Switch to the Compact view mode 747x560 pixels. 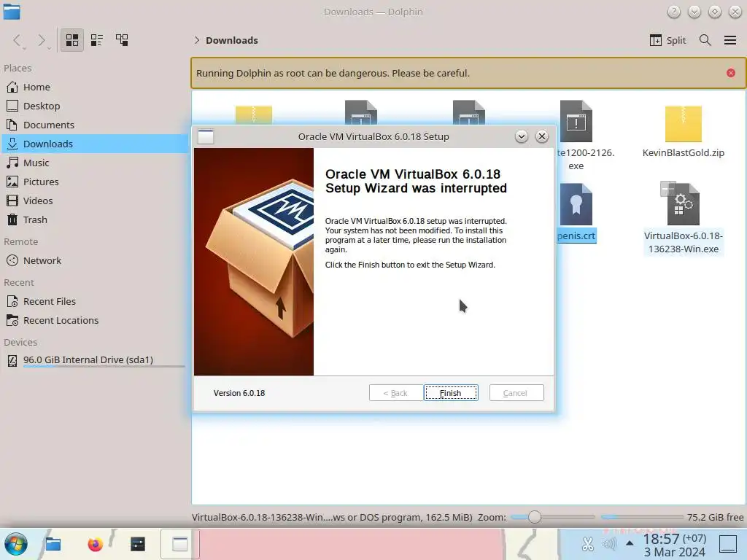[x=97, y=40]
